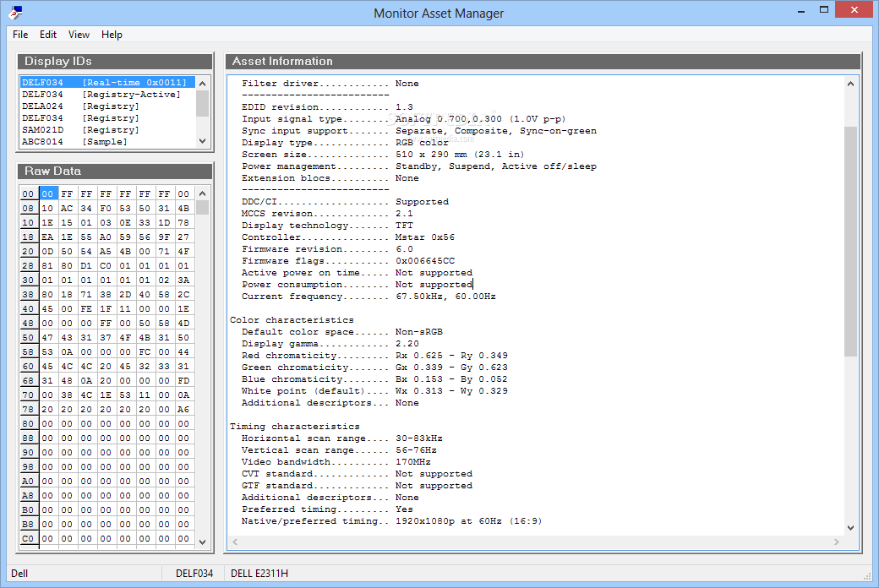Viewport: 879px width, 588px height.
Task: Click the Video bandwidth 170MHz line
Action: (x=336, y=462)
